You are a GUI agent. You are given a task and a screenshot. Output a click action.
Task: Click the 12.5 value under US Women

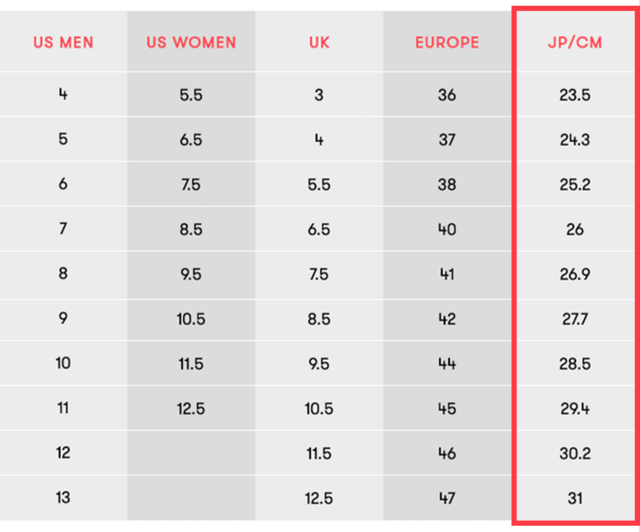[191, 408]
